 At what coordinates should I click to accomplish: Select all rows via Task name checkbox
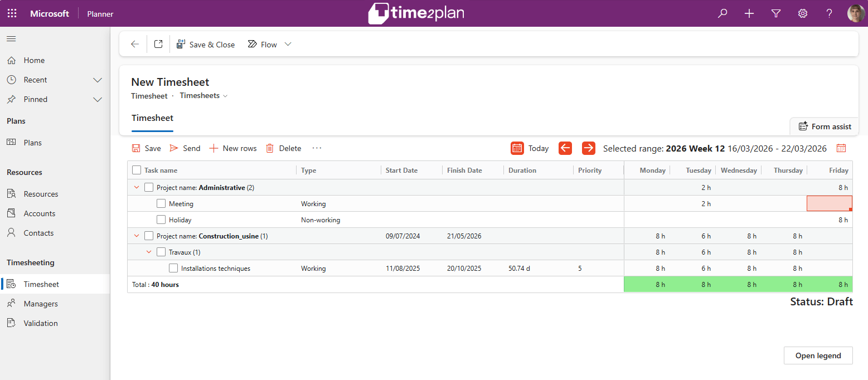137,170
